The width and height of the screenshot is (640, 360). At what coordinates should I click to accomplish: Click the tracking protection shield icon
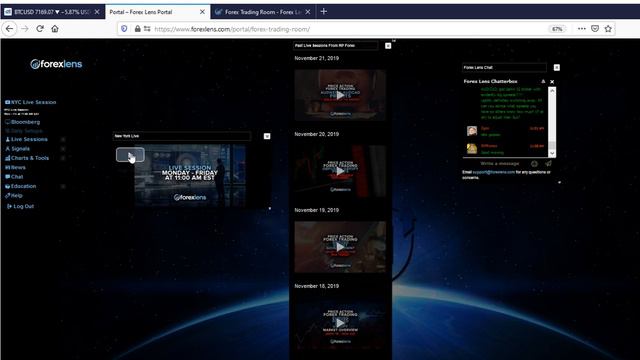coord(124,29)
